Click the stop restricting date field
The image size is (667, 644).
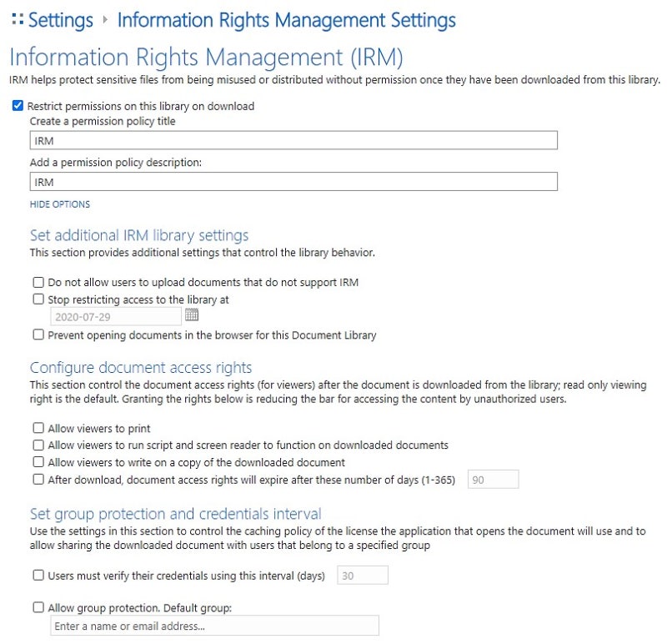[116, 316]
